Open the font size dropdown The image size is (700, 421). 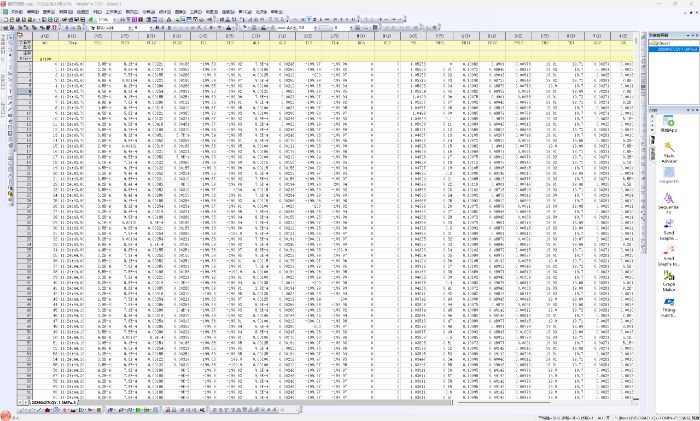pos(153,28)
